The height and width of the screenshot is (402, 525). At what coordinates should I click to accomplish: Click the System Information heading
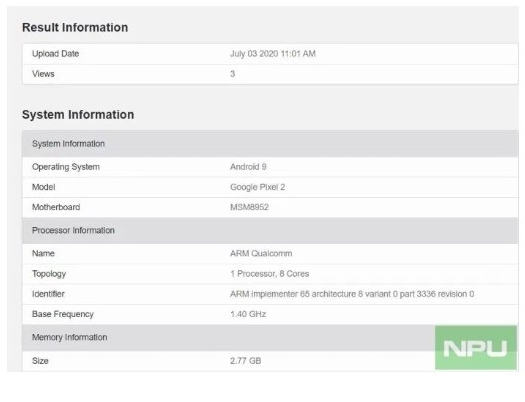point(78,114)
